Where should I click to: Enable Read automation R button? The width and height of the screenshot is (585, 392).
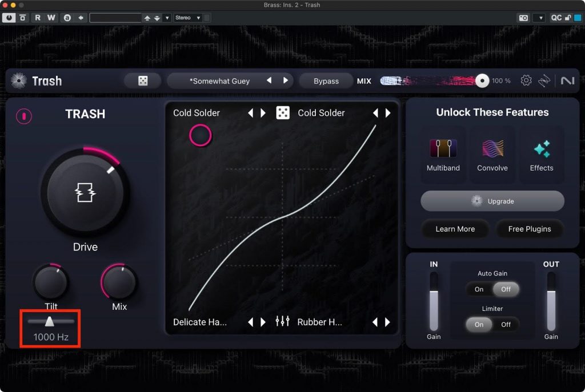pos(38,18)
